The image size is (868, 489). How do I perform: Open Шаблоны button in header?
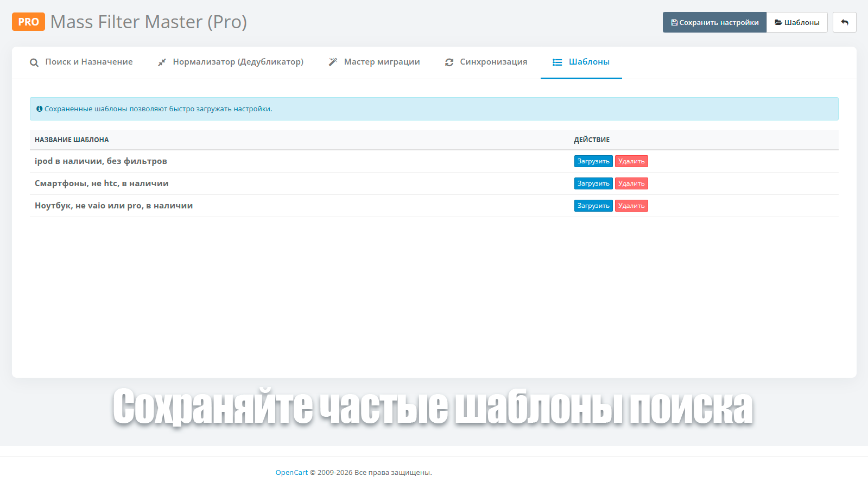[796, 22]
